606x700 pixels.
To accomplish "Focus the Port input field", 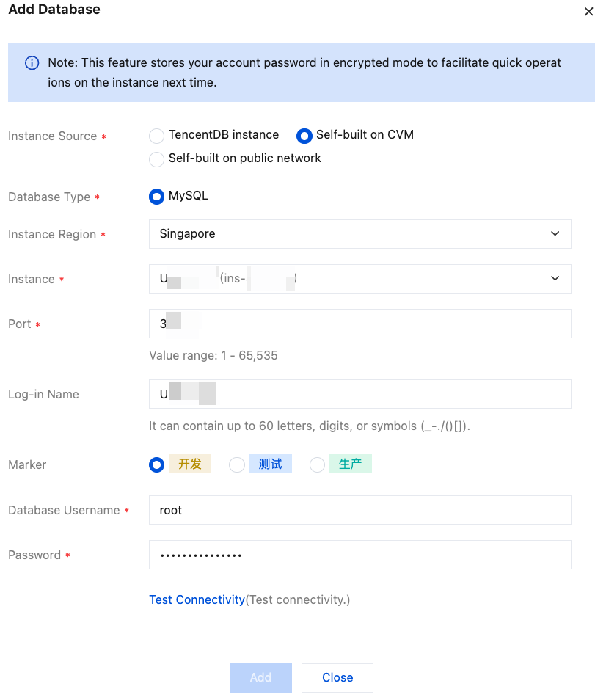I will point(359,324).
